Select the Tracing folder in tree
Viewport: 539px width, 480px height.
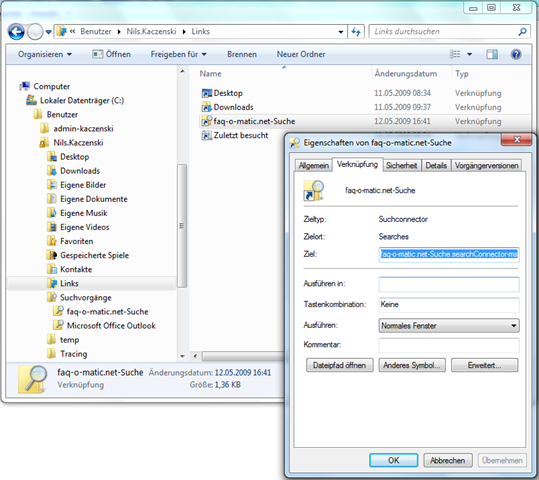tap(67, 354)
